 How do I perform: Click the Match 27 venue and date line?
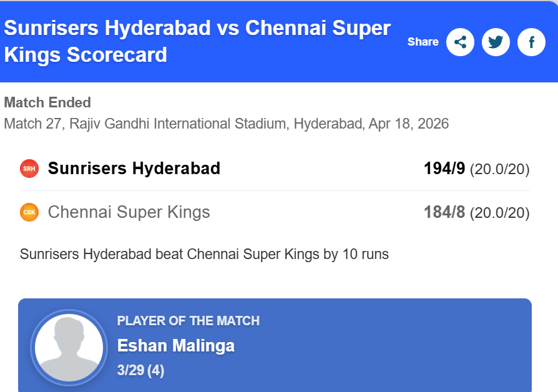pyautogui.click(x=226, y=124)
